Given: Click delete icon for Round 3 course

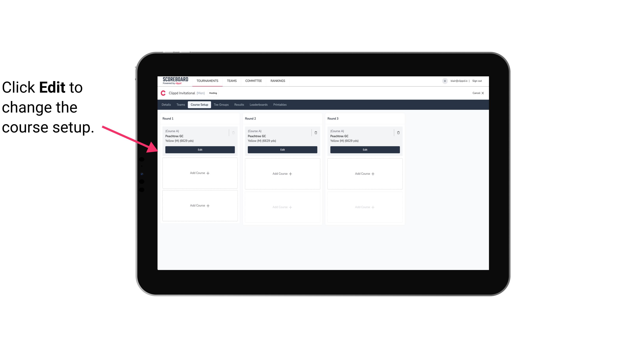Looking at the screenshot, I should [x=398, y=132].
